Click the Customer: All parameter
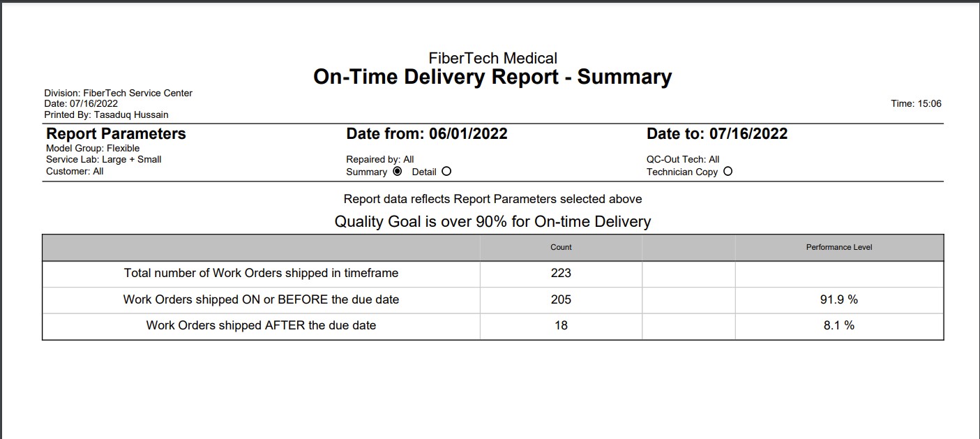The width and height of the screenshot is (980, 439). click(x=75, y=171)
